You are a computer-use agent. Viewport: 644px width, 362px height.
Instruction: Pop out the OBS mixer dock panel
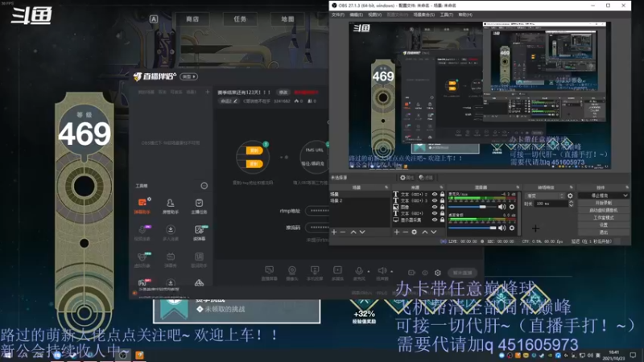click(518, 187)
